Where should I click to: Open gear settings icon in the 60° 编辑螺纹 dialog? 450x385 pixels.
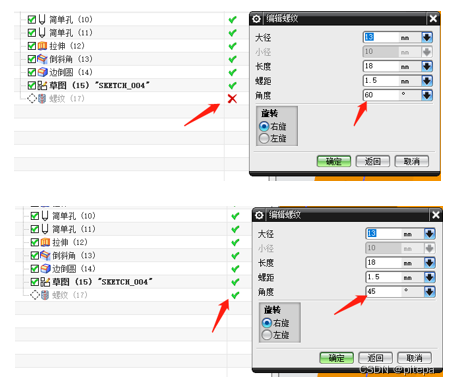tap(256, 19)
